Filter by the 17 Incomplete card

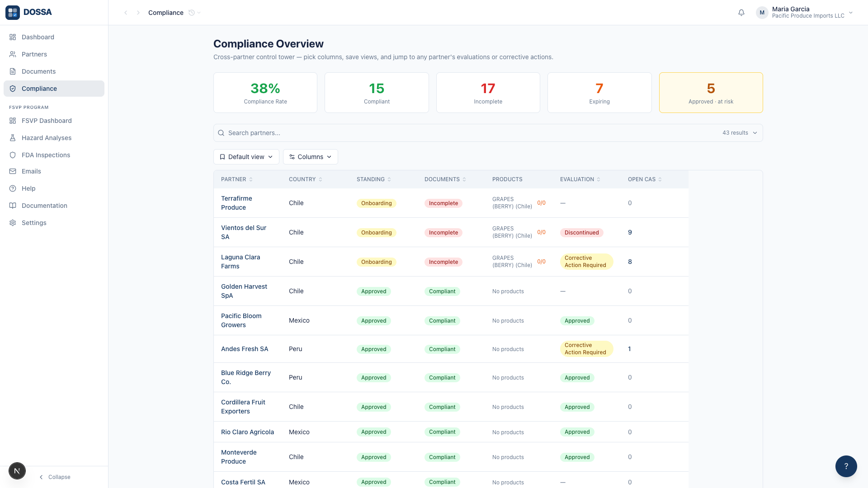pos(488,93)
